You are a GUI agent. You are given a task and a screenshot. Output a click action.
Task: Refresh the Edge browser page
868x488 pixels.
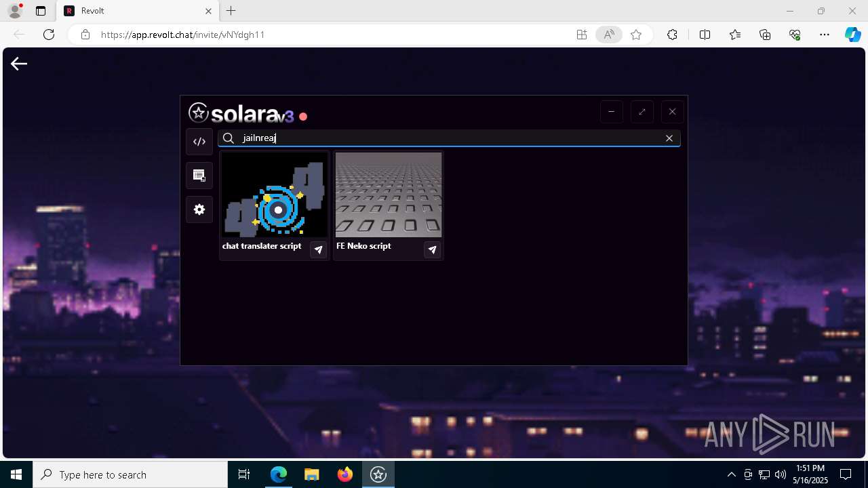click(49, 35)
